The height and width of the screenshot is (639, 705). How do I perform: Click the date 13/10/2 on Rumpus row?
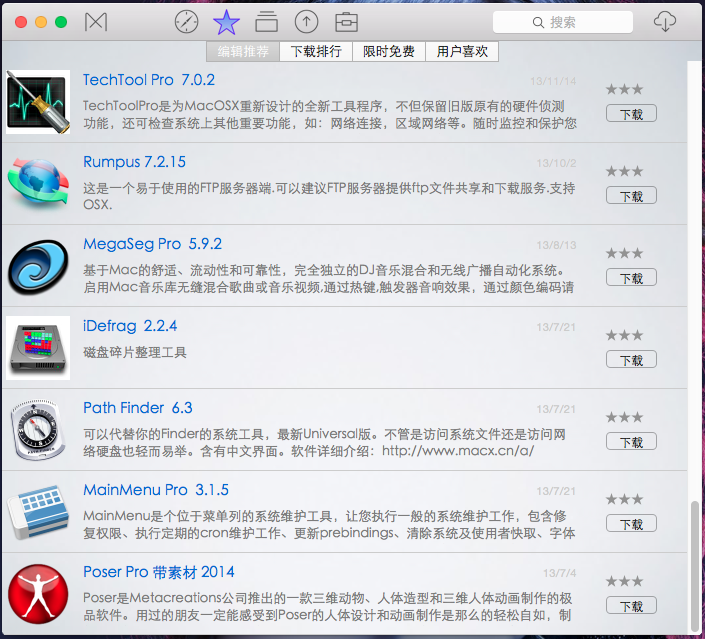tap(556, 163)
